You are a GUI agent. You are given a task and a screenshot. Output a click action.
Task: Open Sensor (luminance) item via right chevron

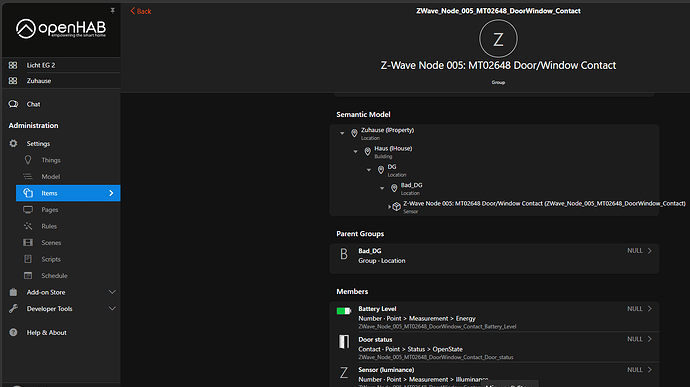(x=650, y=370)
